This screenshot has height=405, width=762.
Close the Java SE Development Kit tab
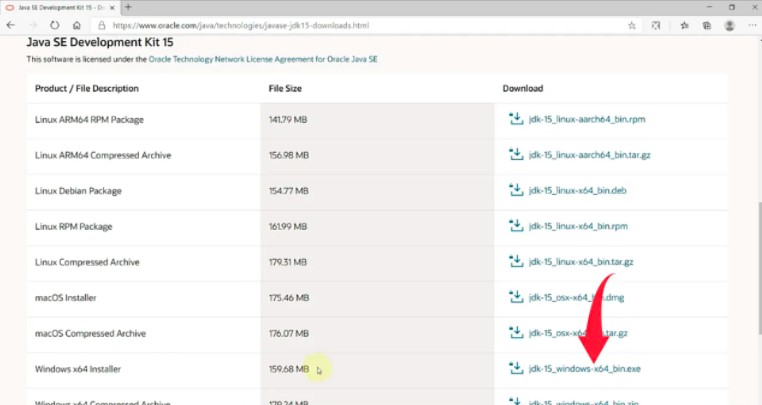[110, 7]
